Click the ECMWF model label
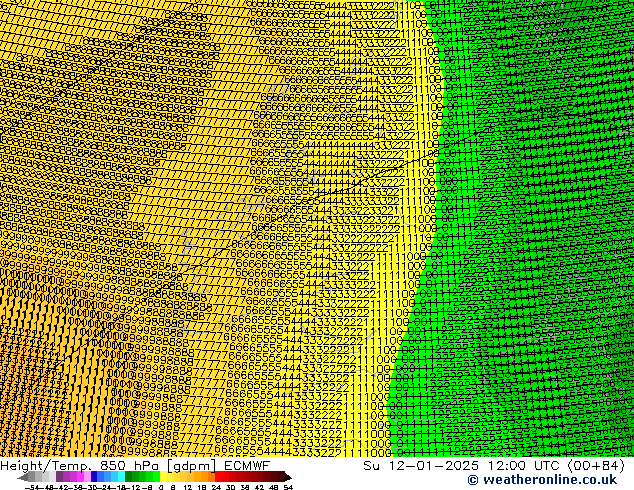Screen dimensions: 634x490 [x=247, y=466]
